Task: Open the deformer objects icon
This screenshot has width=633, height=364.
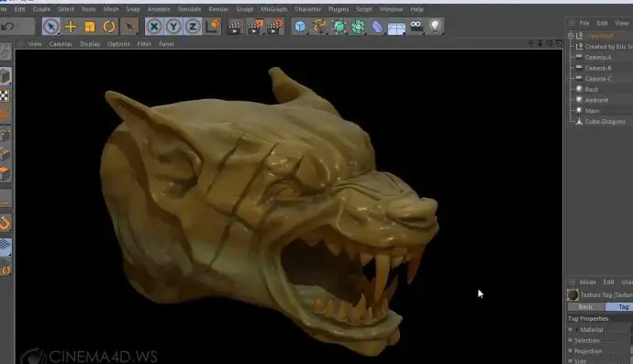Action: tap(377, 27)
